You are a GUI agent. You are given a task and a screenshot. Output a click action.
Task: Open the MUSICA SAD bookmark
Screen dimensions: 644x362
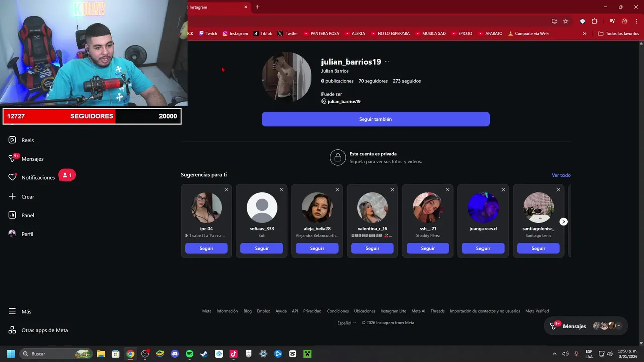tap(430, 34)
